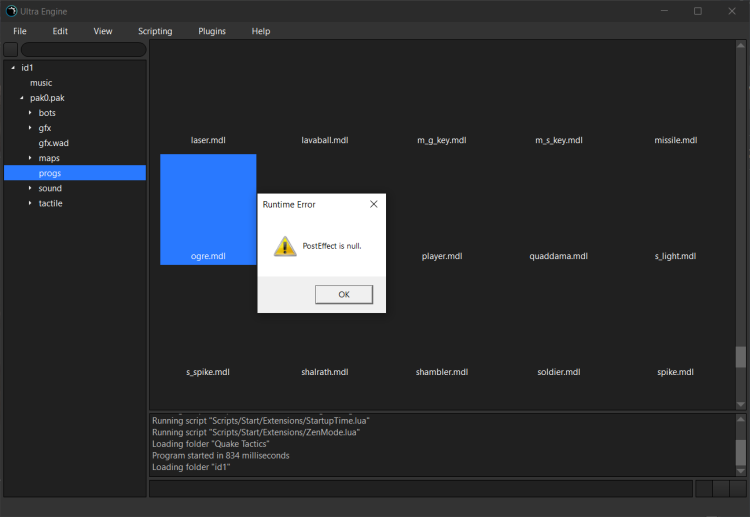Click the console log scroll up arrow
Viewport: 750px width, 517px height.
[741, 421]
